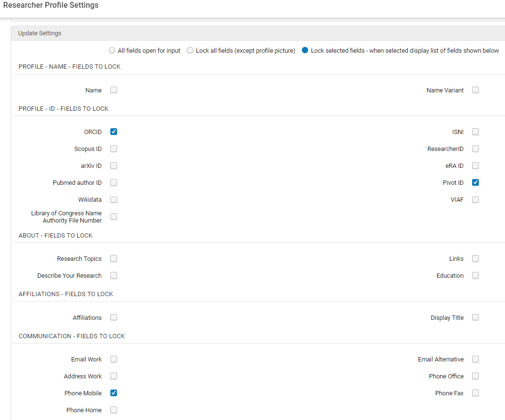Uncheck the Phone Mobile checkbox
The width and height of the screenshot is (505, 420).
coord(114,393)
